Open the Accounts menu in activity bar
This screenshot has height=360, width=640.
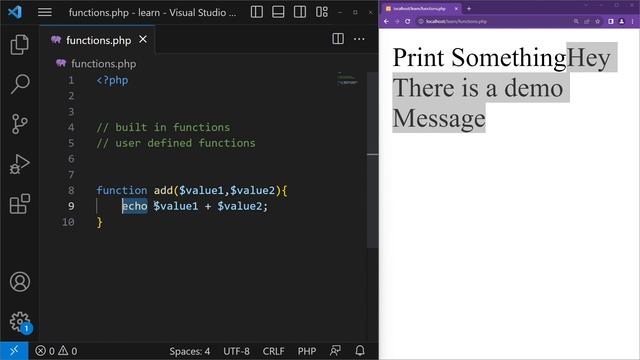click(20, 282)
